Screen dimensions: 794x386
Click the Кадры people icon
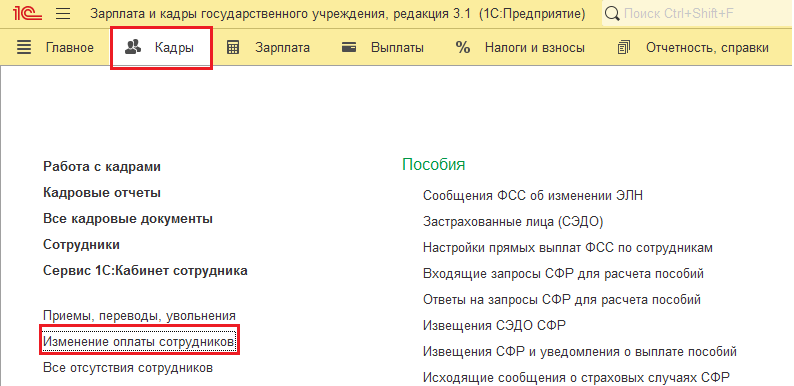133,47
